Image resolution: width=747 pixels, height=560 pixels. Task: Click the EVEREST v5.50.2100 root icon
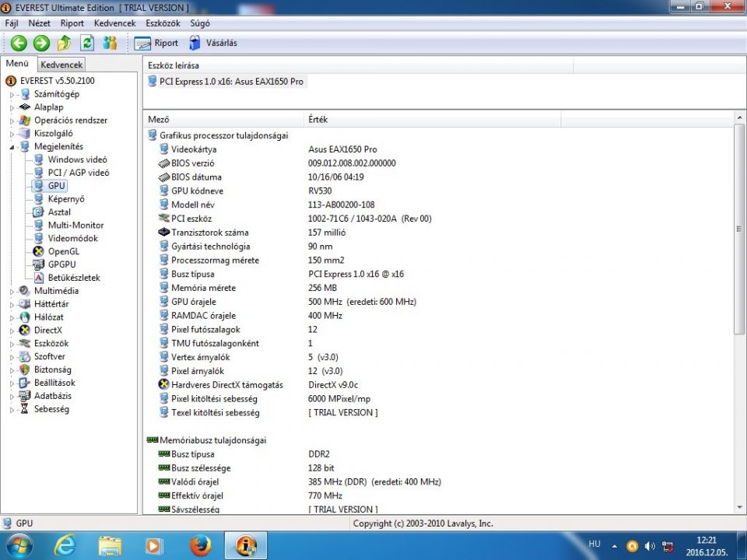point(10,81)
